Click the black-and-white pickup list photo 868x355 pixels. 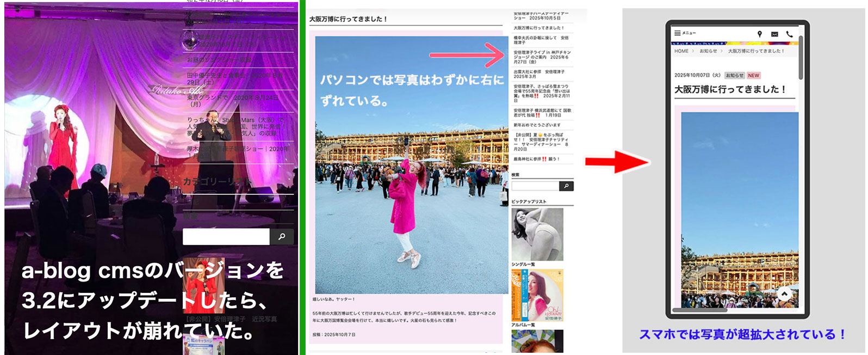pos(537,234)
